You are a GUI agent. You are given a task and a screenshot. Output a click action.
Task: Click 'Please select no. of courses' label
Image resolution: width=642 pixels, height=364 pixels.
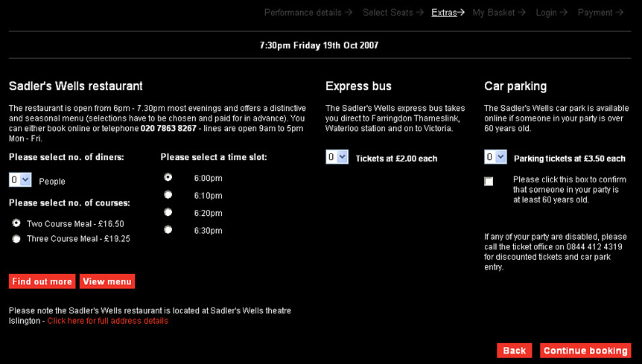(x=69, y=203)
